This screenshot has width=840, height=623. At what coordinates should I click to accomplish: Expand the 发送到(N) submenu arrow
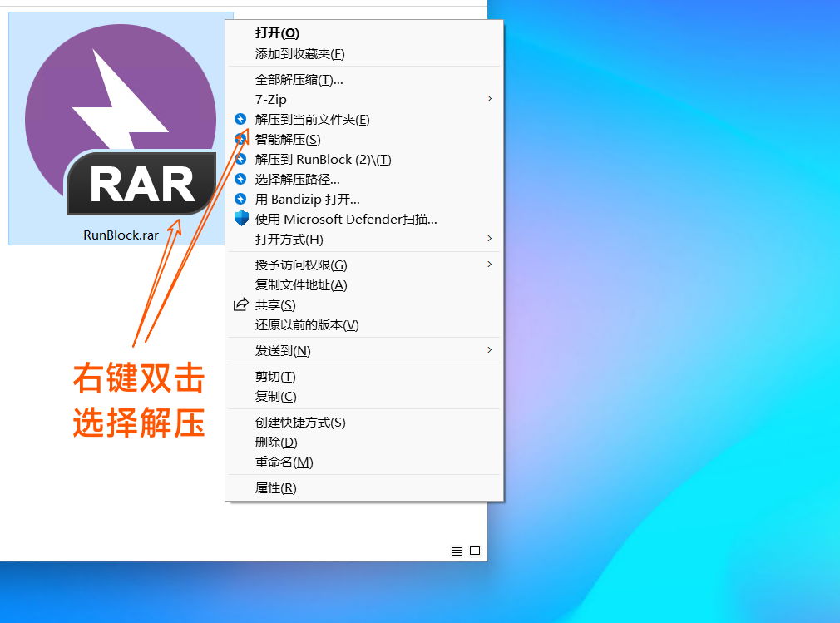[x=490, y=350]
